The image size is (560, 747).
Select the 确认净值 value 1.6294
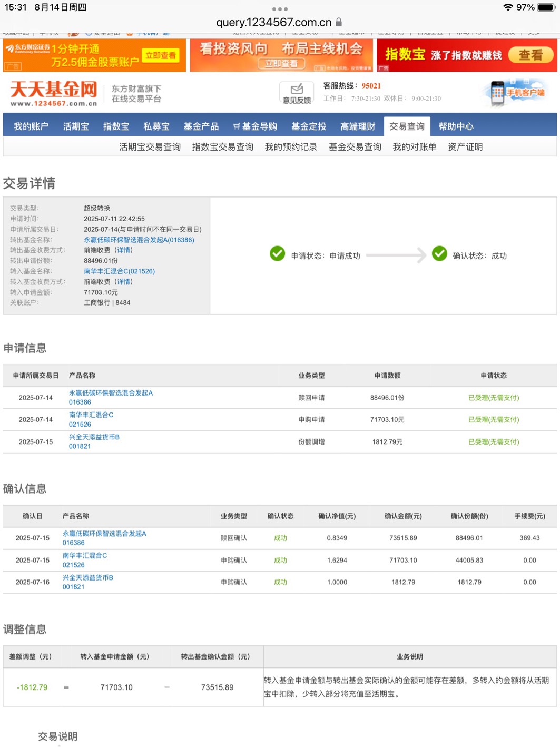337,560
